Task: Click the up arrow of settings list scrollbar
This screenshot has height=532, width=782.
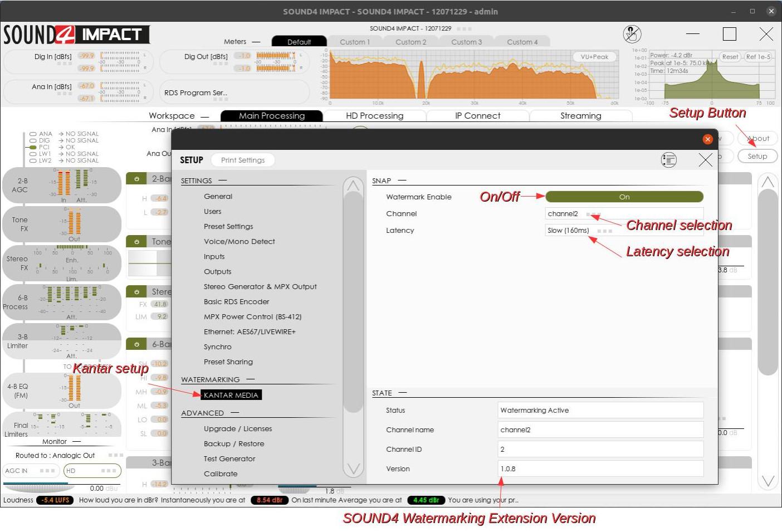Action: pyautogui.click(x=353, y=186)
